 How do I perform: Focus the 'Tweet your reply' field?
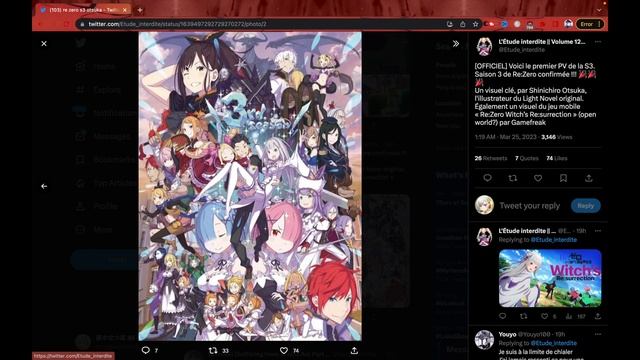point(530,206)
